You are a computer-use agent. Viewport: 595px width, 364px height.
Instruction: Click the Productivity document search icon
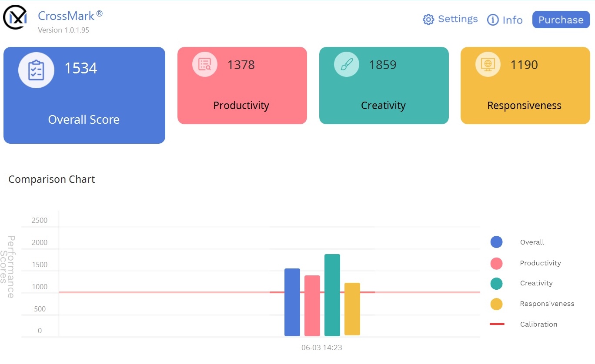pyautogui.click(x=205, y=64)
